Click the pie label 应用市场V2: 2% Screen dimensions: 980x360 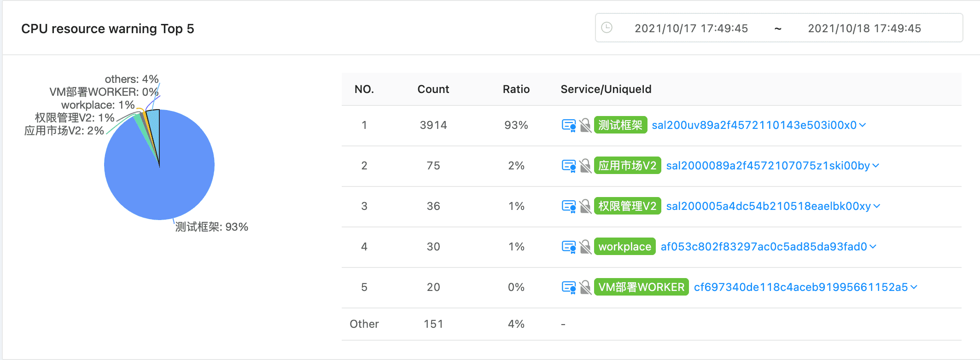pyautogui.click(x=64, y=131)
